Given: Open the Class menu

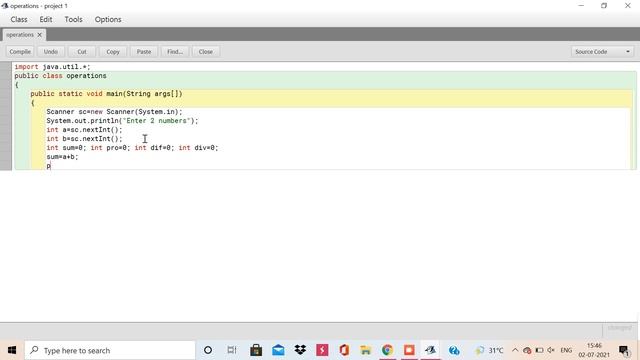Looking at the screenshot, I should [x=19, y=19].
